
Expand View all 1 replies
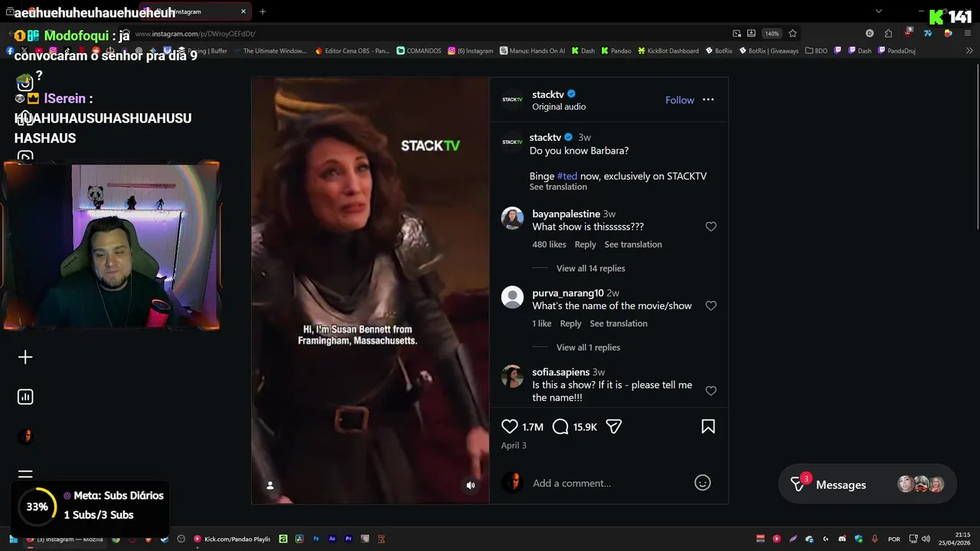(x=588, y=347)
